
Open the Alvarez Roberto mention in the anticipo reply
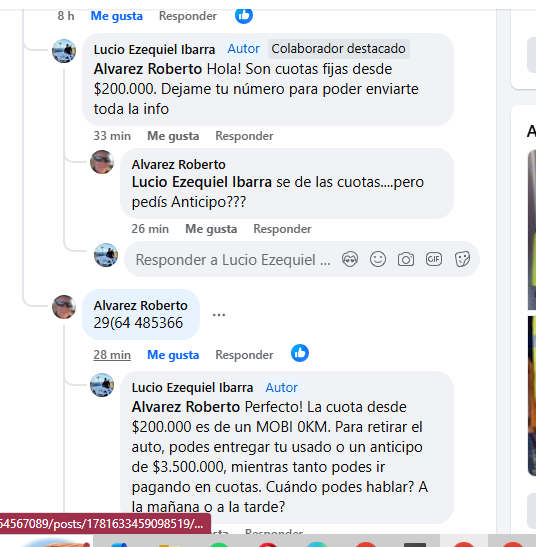[186, 407]
